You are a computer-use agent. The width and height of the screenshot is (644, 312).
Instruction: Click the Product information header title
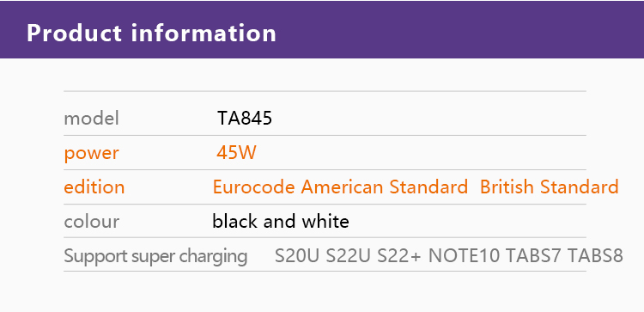[x=151, y=34]
